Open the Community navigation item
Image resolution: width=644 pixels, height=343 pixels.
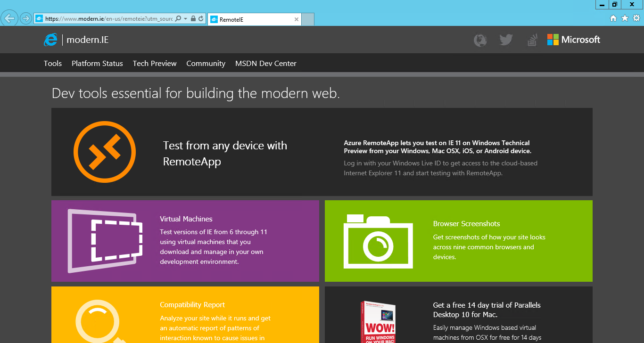pyautogui.click(x=206, y=63)
